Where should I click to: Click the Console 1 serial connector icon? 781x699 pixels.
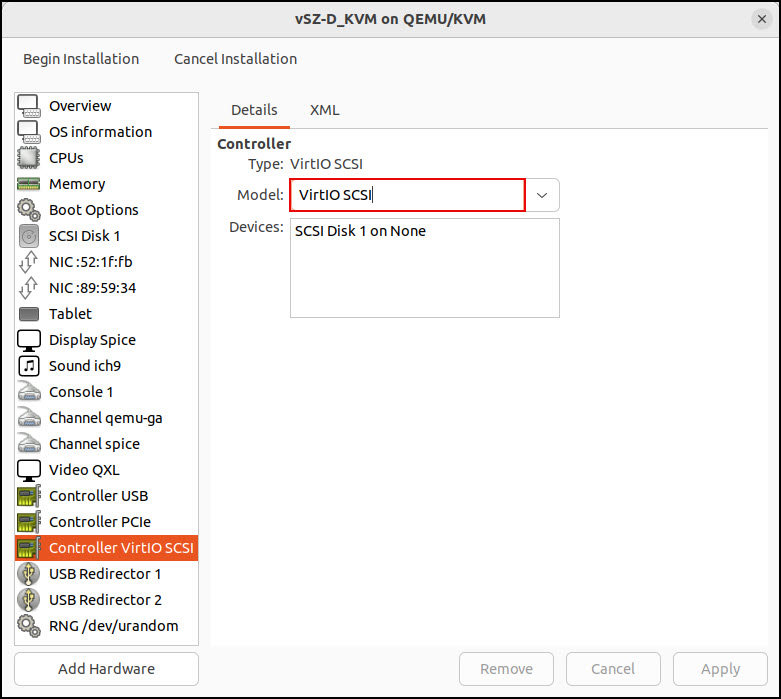(x=29, y=392)
